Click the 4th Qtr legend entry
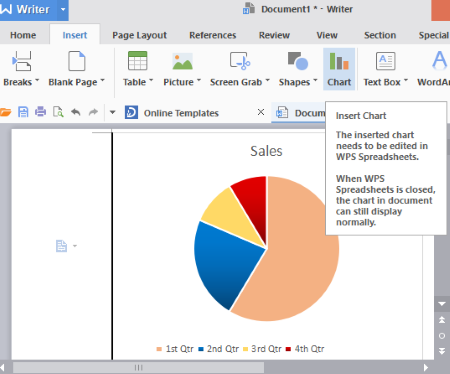The image size is (450, 374). pos(305,349)
